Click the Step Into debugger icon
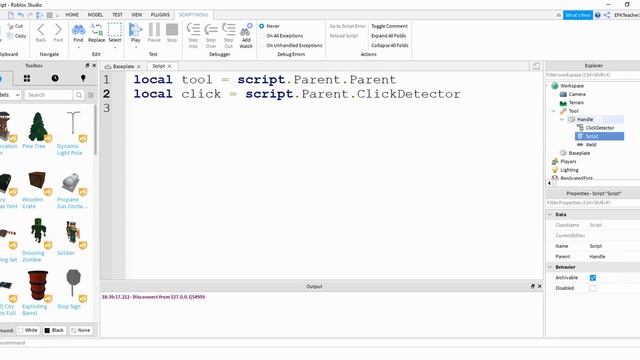The height and width of the screenshot is (360, 640). pyautogui.click(x=193, y=29)
